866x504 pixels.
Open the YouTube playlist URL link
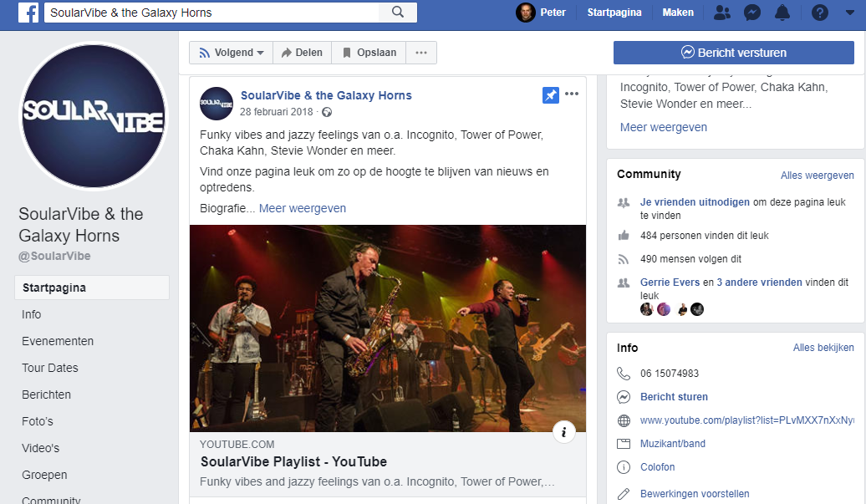click(746, 420)
